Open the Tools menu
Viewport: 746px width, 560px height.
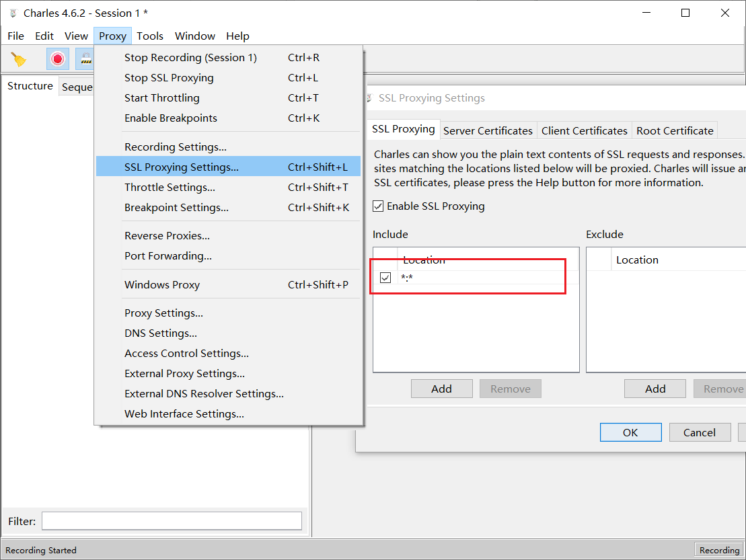point(150,36)
